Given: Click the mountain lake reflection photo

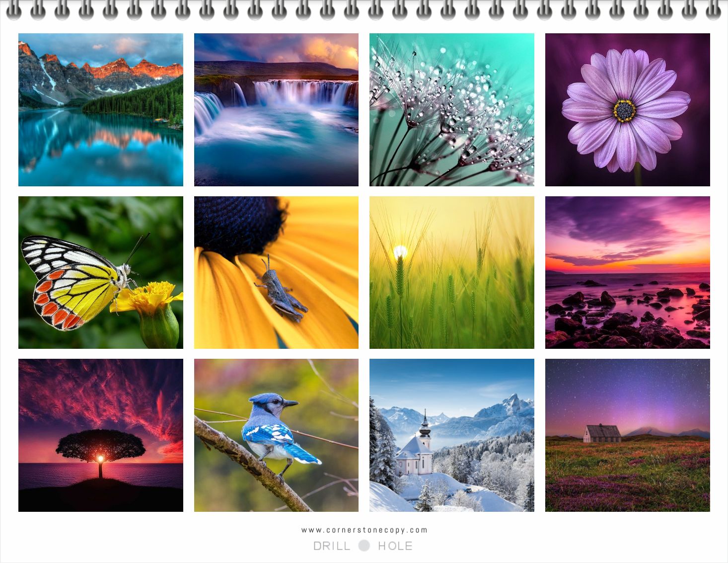Looking at the screenshot, I should tap(100, 110).
